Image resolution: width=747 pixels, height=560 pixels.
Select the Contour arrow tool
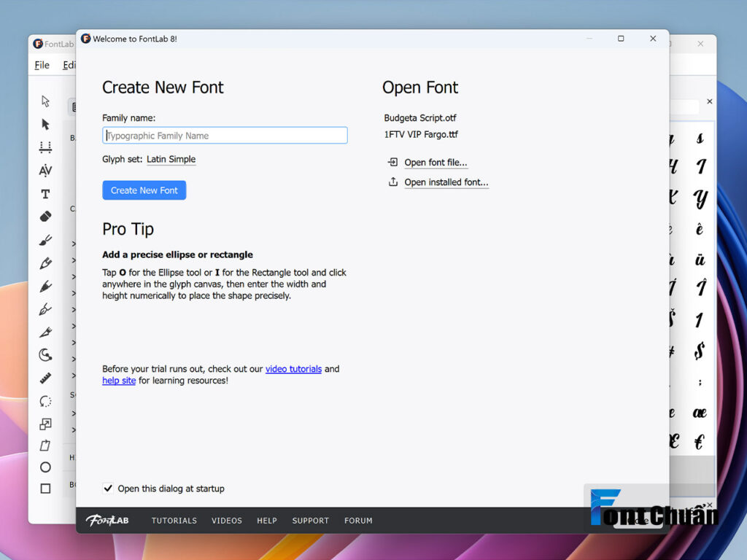click(x=45, y=101)
